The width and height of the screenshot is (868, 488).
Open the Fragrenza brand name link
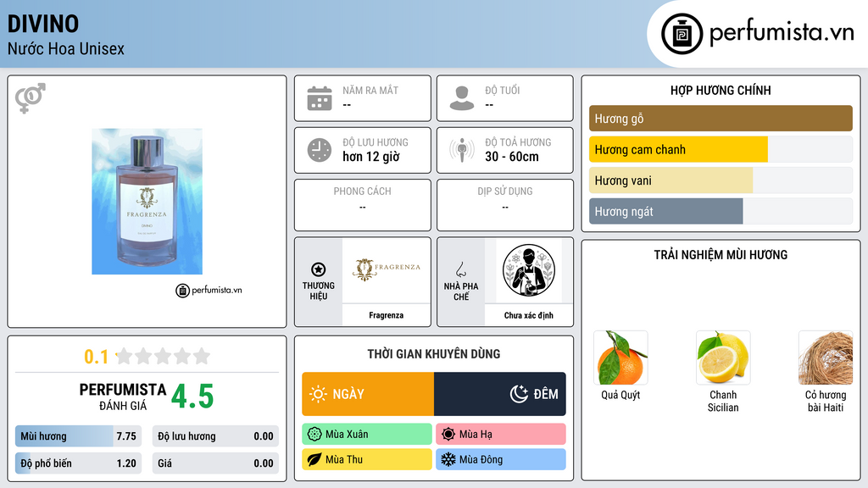tap(387, 315)
